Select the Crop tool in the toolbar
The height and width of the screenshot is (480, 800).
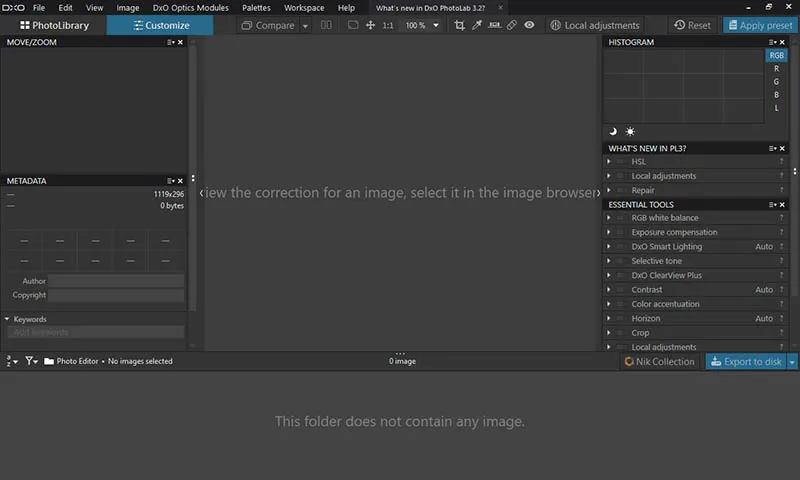pyautogui.click(x=460, y=25)
